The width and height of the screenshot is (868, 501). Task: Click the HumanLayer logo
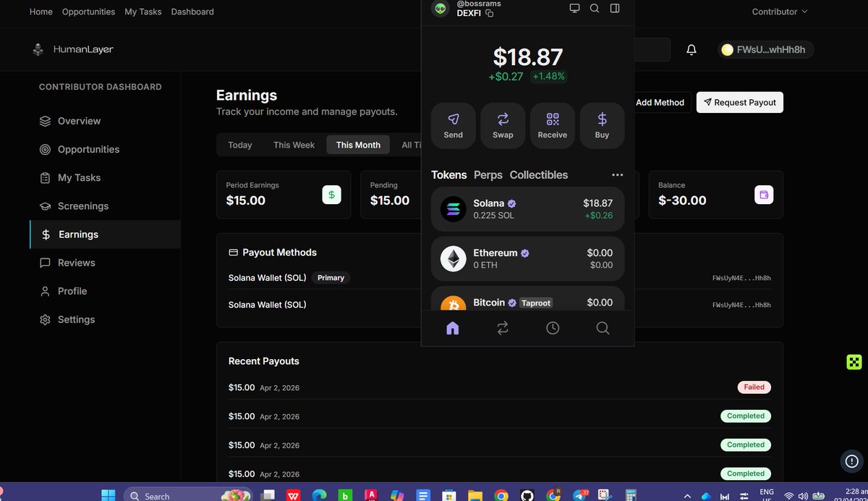pos(73,49)
